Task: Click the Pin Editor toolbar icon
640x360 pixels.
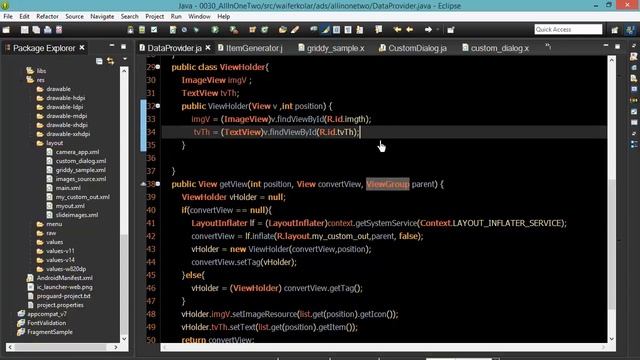Action: pyautogui.click(x=450, y=30)
